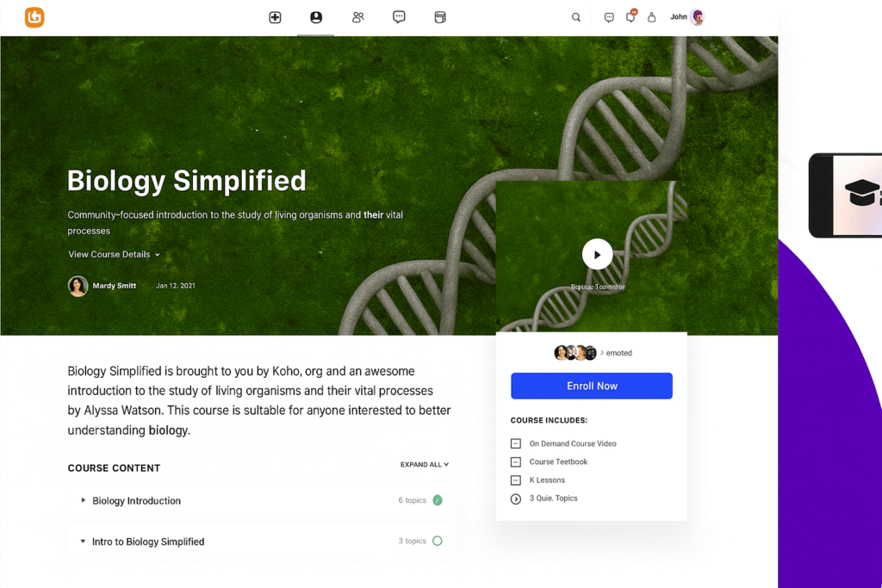Expand View Course Details
The image size is (882, 588).
[115, 255]
